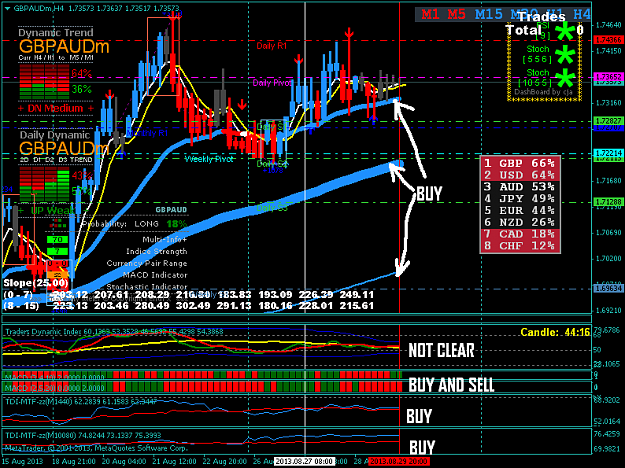The image size is (625, 468).
Task: Click the triangle icon before GBPAUDm,H4 title
Action: click(x=8, y=8)
